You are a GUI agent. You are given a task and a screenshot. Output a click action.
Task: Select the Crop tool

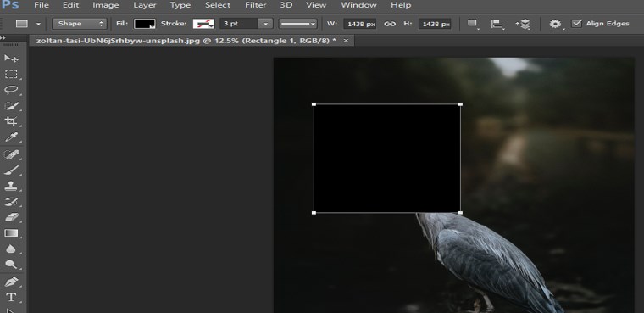(11, 121)
